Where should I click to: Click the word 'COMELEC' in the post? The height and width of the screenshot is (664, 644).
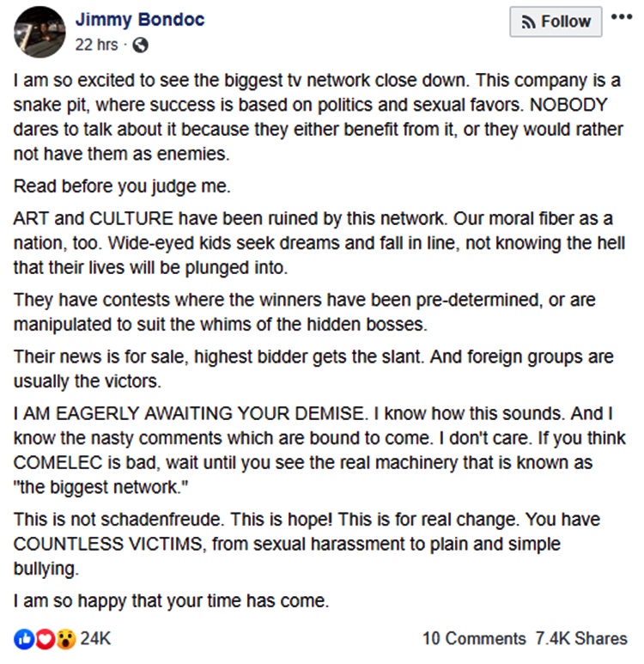point(58,463)
